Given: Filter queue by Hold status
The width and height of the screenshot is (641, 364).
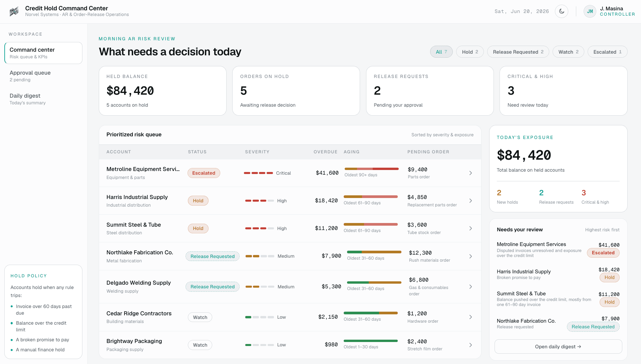Looking at the screenshot, I should 470,52.
